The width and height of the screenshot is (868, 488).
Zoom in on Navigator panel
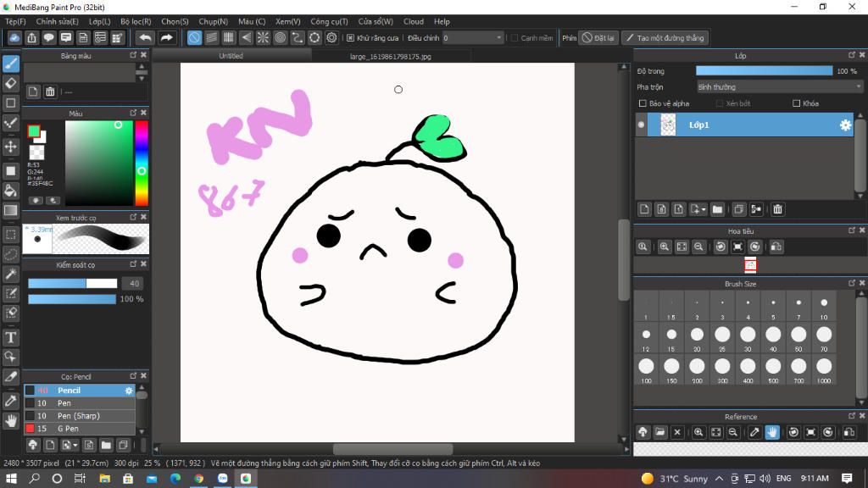[x=665, y=247]
